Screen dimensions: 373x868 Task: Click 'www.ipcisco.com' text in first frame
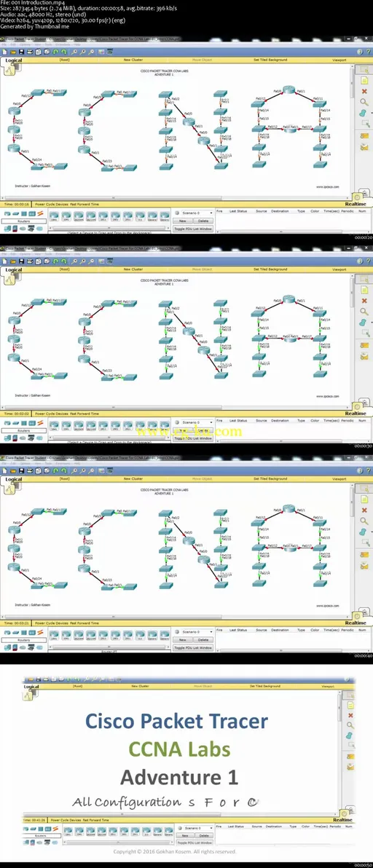(328, 186)
